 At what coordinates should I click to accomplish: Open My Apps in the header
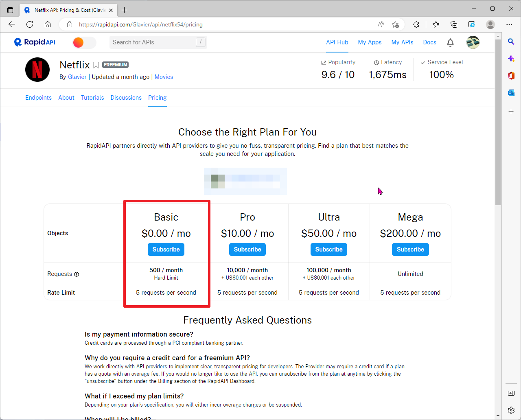click(370, 42)
